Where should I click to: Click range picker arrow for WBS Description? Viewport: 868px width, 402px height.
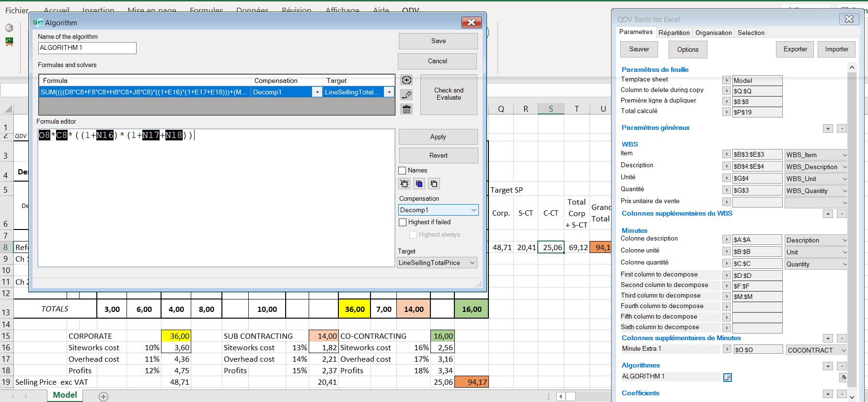coord(727,166)
